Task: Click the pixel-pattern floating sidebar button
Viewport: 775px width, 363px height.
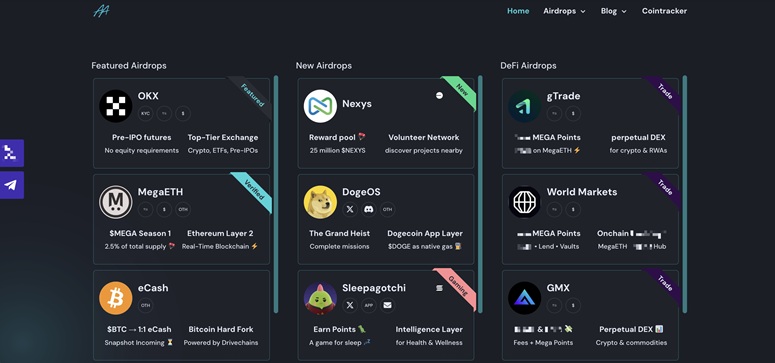Action: click(11, 153)
